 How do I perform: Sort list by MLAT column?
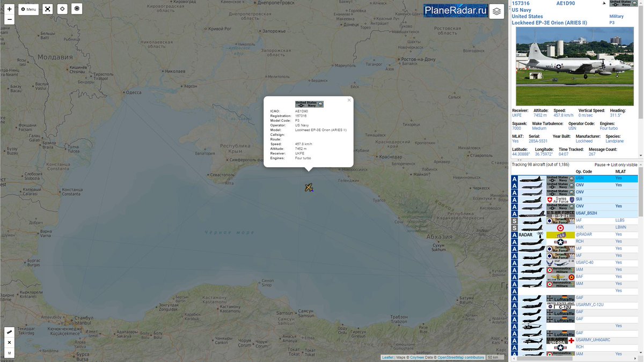[620, 172]
